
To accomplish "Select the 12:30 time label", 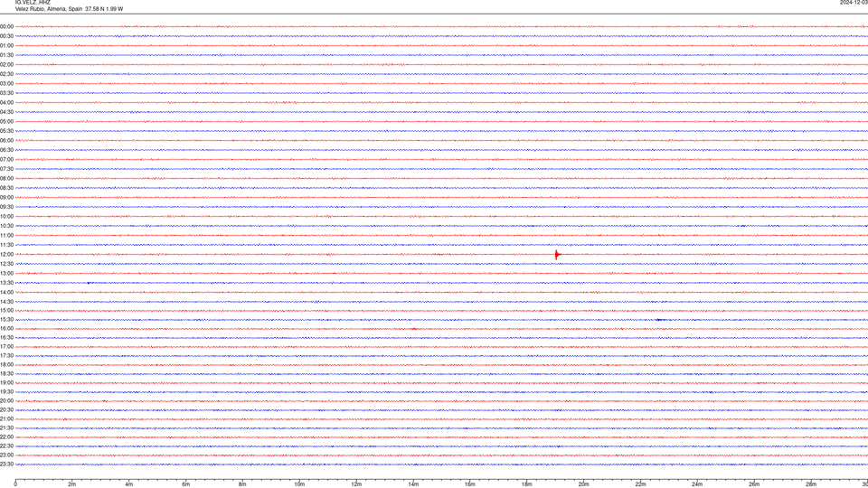I will pos(6,264).
